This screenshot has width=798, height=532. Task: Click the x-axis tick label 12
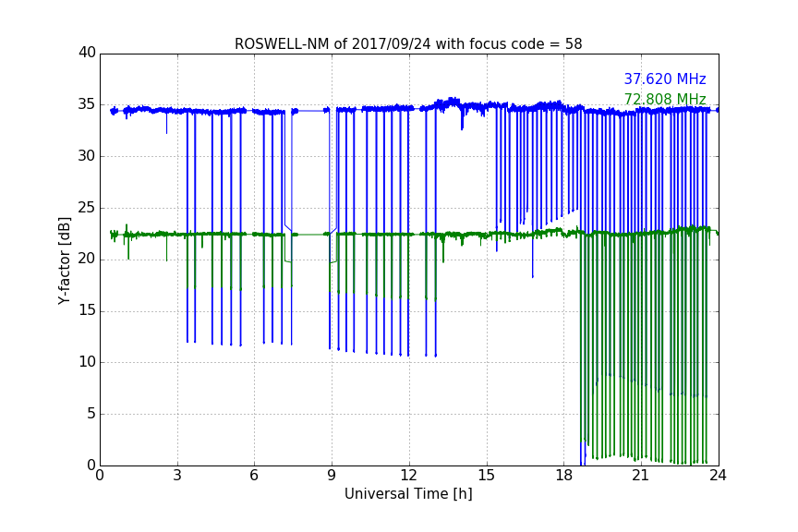408,476
